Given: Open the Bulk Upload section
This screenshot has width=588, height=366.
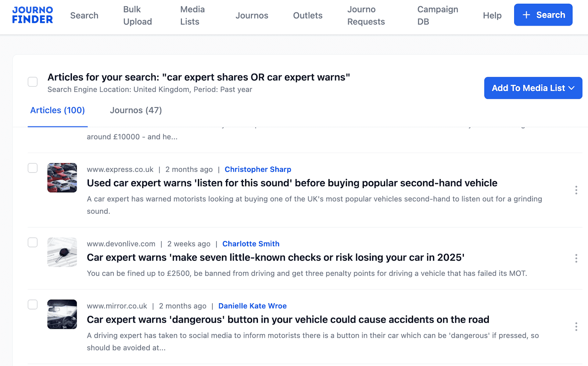Looking at the screenshot, I should click(x=138, y=15).
